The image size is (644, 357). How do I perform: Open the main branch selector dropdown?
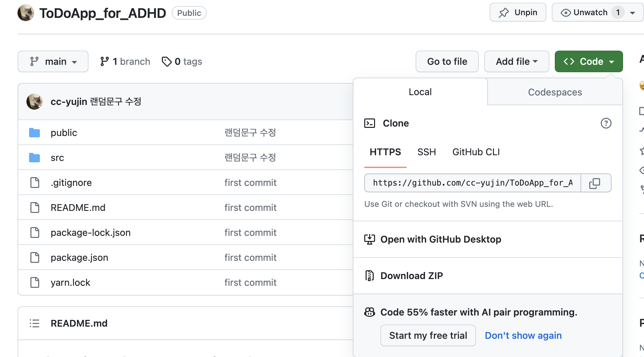53,61
